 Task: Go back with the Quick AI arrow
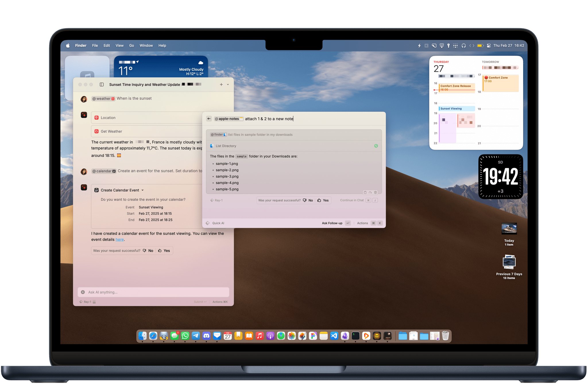pos(209,119)
